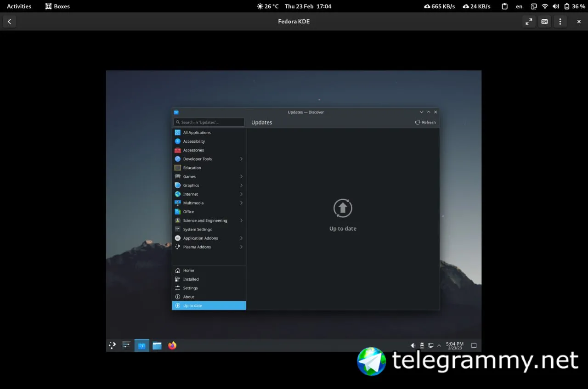Launch Firefox from the KDE taskbar
The width and height of the screenshot is (588, 389).
coord(172,345)
